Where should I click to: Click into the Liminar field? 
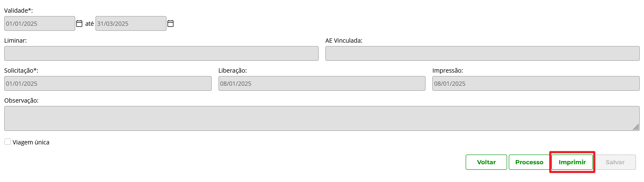pyautogui.click(x=161, y=54)
